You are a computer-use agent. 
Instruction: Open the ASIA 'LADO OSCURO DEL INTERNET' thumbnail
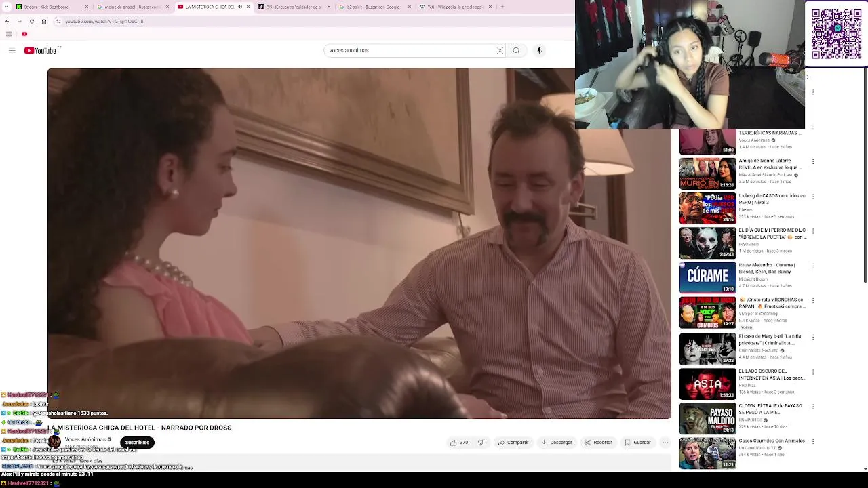[x=707, y=384]
